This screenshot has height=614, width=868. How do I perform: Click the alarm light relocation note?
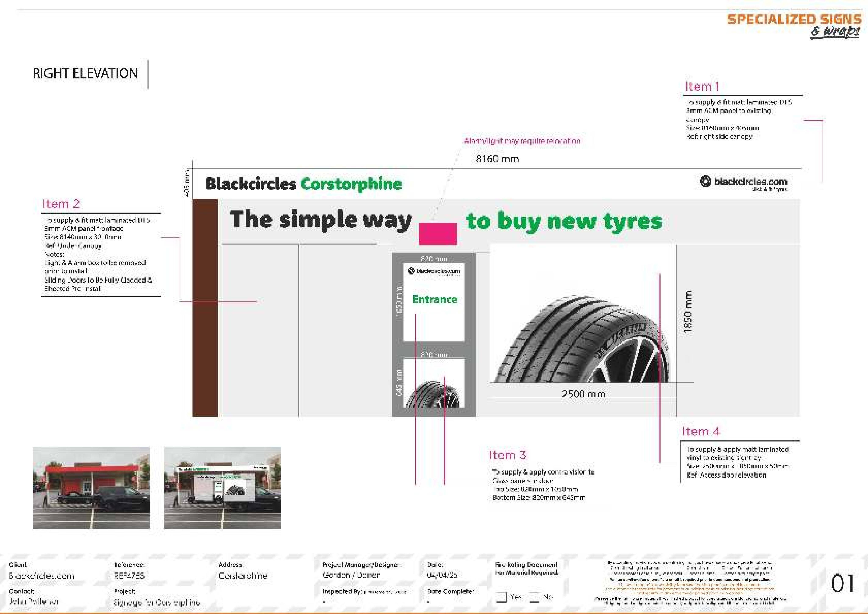(x=522, y=141)
